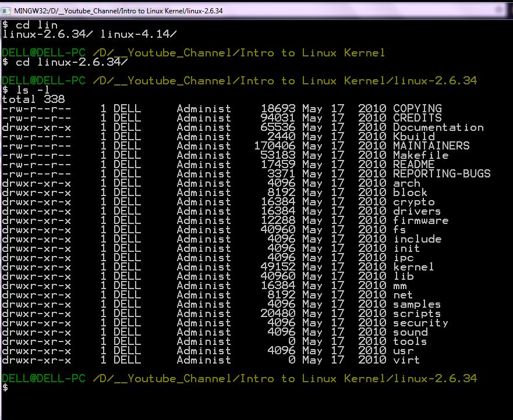
Task: Click the 'block' directory name
Action: coord(411,192)
